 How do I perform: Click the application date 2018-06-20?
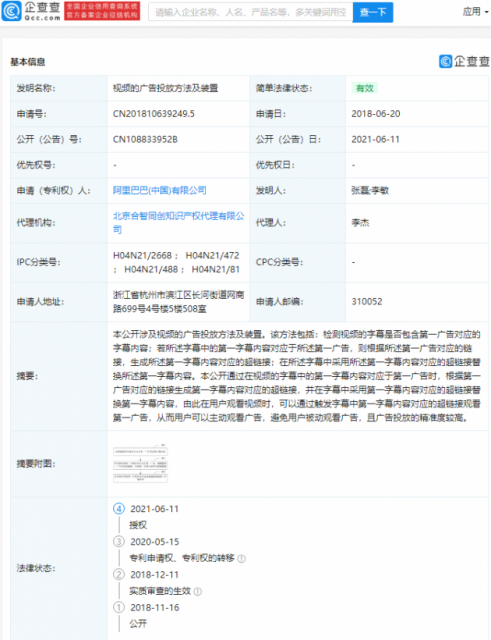[x=375, y=114]
